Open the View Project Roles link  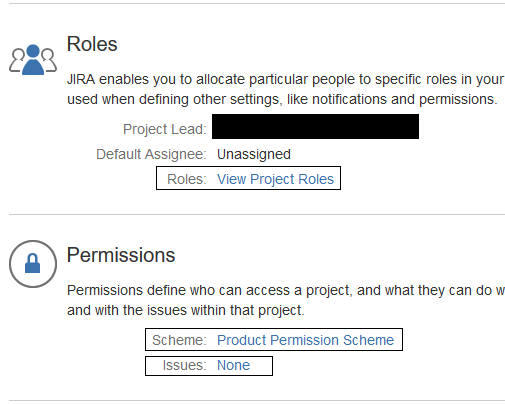[x=275, y=179]
